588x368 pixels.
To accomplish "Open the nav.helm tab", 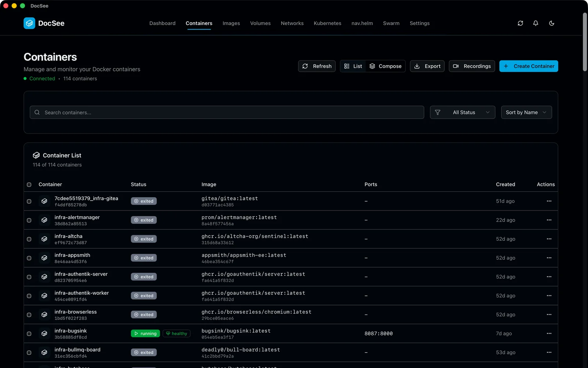I will 362,23.
